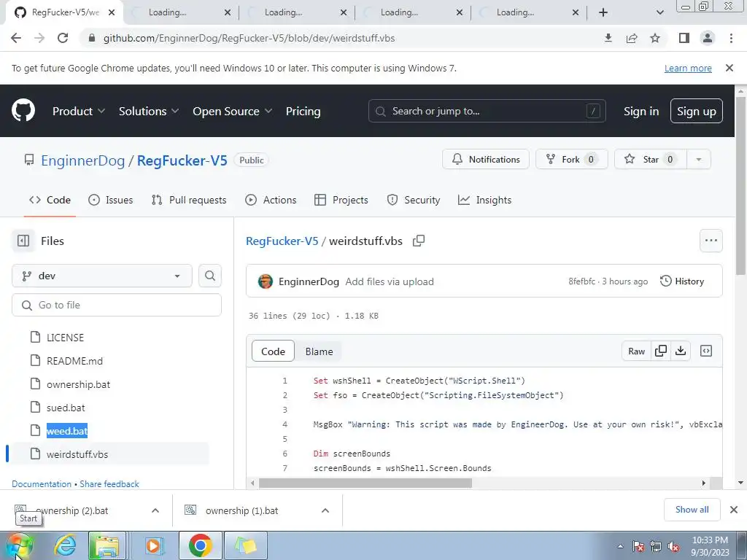Viewport: 747px width, 560px height.
Task: Open the Issues tab
Action: click(x=111, y=200)
